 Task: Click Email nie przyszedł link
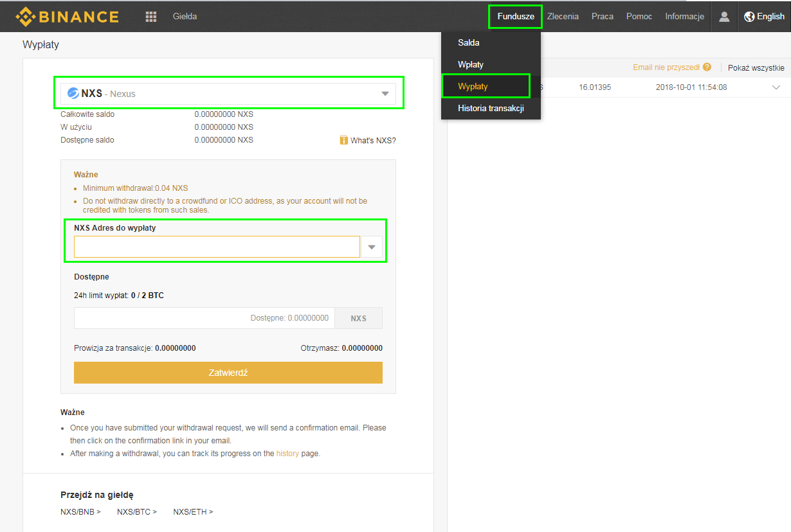666,67
